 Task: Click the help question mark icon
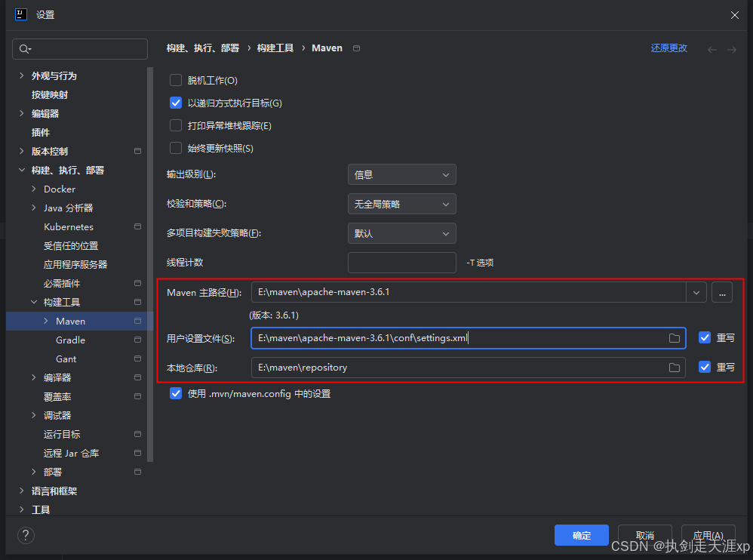coord(26,536)
